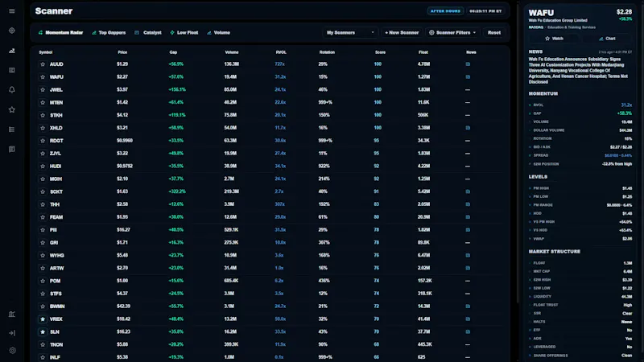Click the WAFU ticker title in detail panel
The width and height of the screenshot is (644, 362).
tap(541, 13)
